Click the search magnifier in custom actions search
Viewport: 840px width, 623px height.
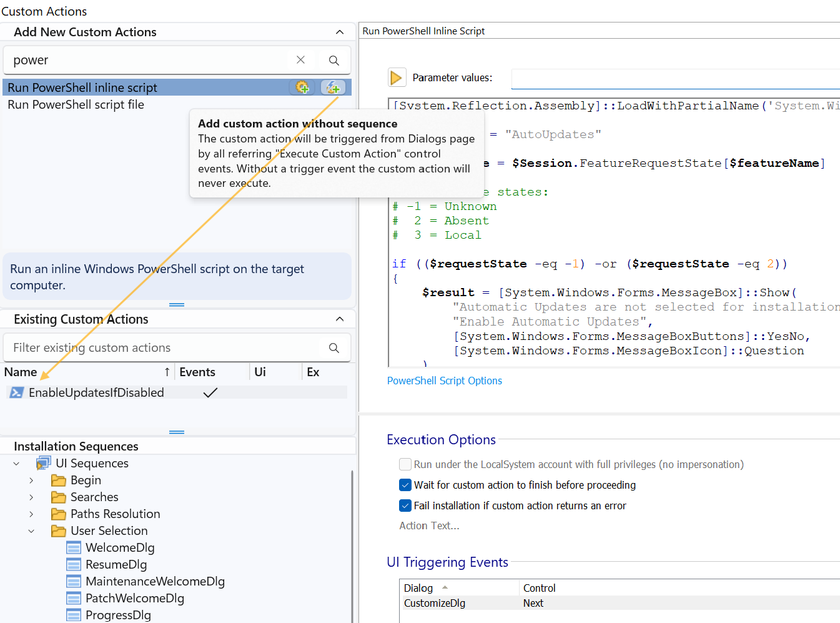[x=334, y=61]
